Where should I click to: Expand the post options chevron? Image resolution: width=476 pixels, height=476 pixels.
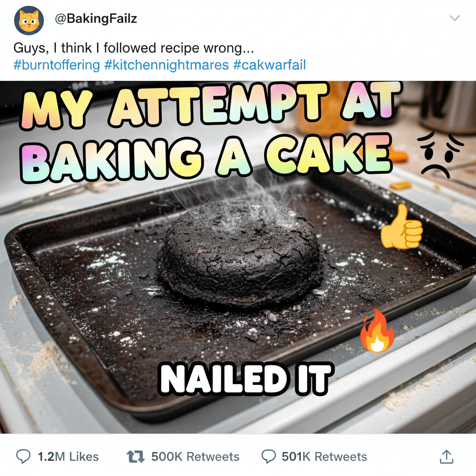coord(455,18)
